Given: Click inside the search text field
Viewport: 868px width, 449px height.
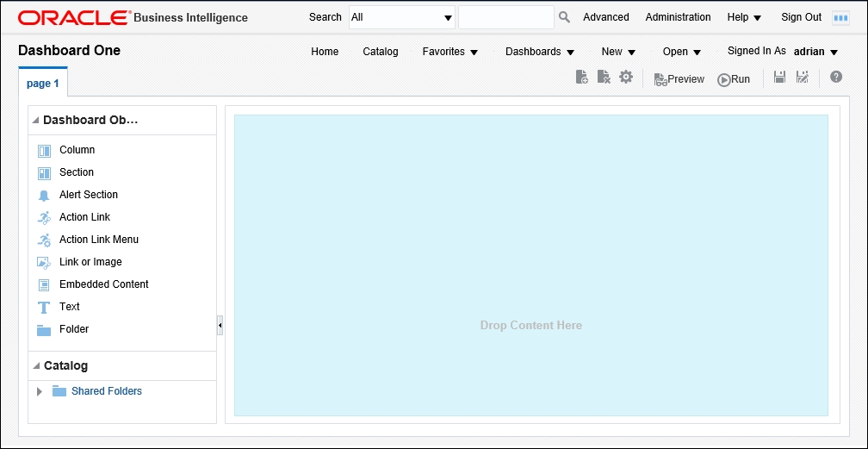Looking at the screenshot, I should (x=506, y=17).
